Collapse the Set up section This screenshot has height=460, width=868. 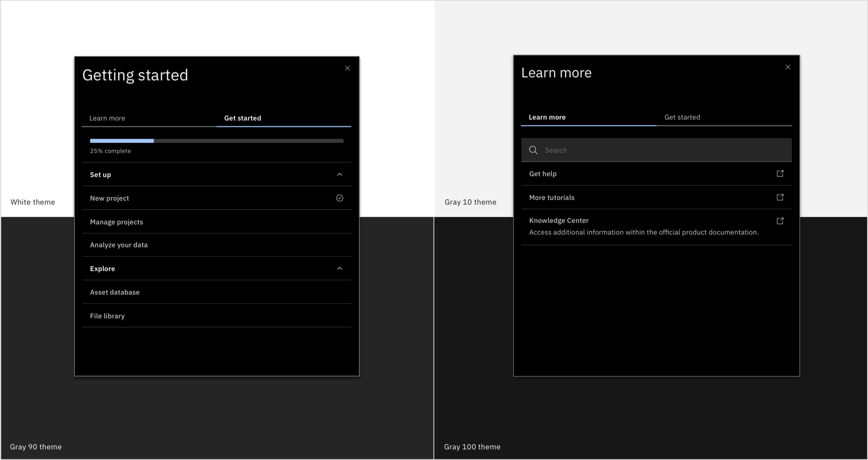click(x=339, y=174)
